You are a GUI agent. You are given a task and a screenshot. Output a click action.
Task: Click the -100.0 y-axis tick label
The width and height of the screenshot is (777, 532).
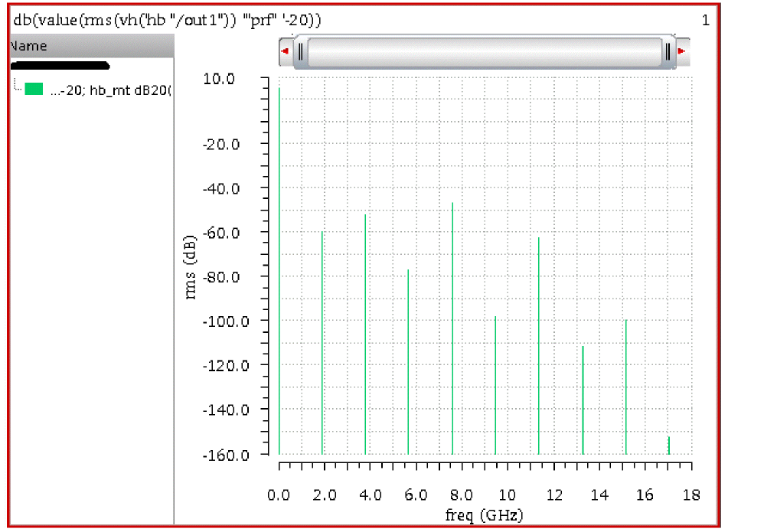[226, 321]
